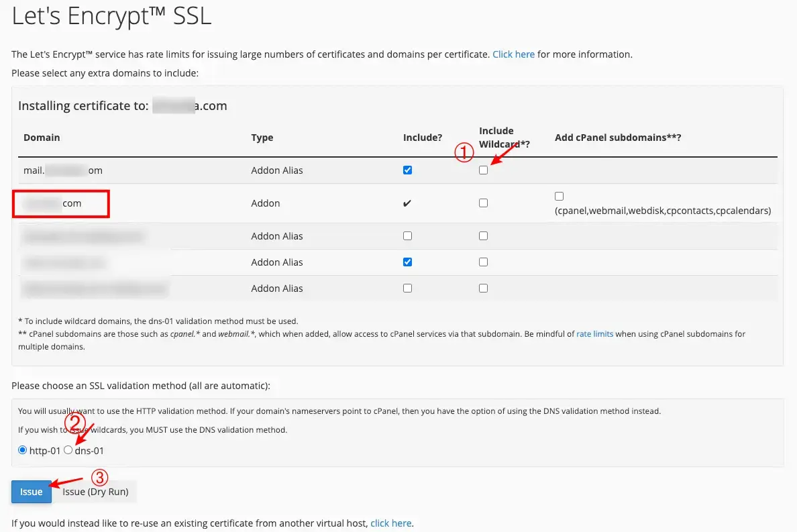Tick Include Wildcard in the fourth domain row

pyautogui.click(x=483, y=262)
